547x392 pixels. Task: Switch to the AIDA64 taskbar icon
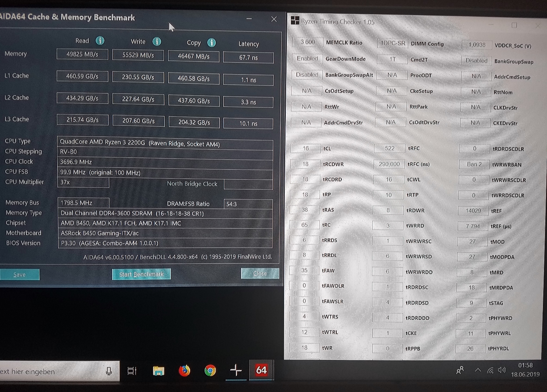pyautogui.click(x=261, y=370)
